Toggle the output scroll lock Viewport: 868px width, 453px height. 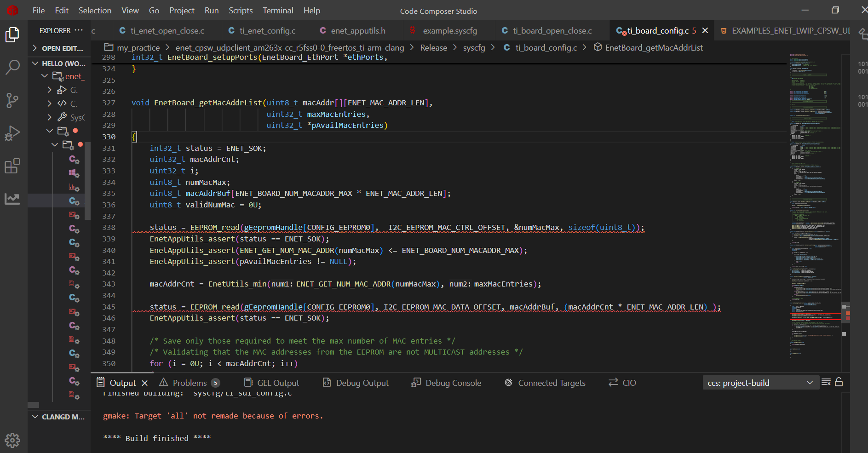click(839, 382)
